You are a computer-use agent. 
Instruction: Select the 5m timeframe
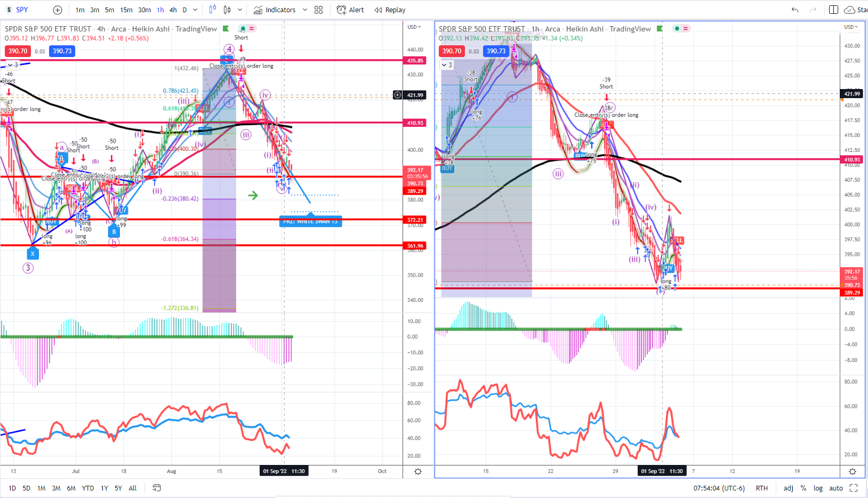(109, 10)
